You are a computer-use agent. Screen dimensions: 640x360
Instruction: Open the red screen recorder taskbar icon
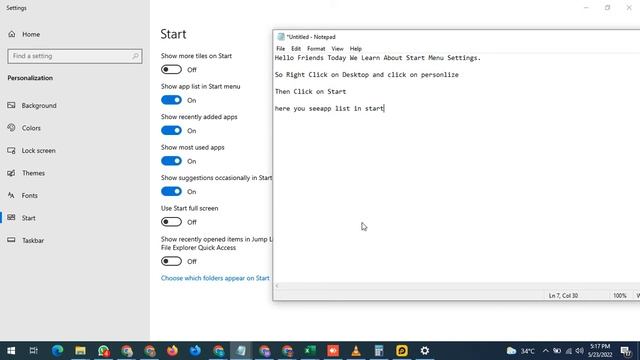point(333,351)
